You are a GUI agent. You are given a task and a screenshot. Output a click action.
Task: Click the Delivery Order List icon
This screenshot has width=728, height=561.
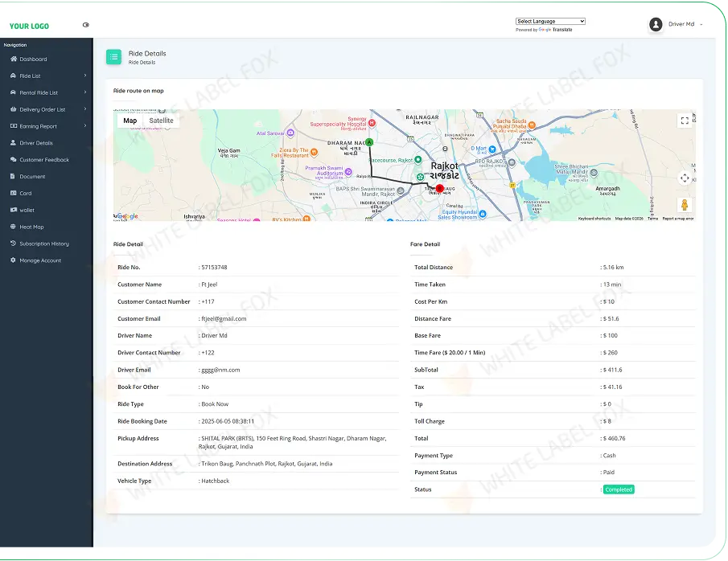pos(14,109)
